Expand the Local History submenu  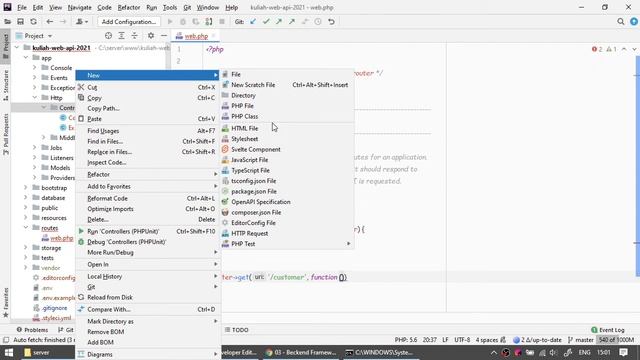point(148,276)
